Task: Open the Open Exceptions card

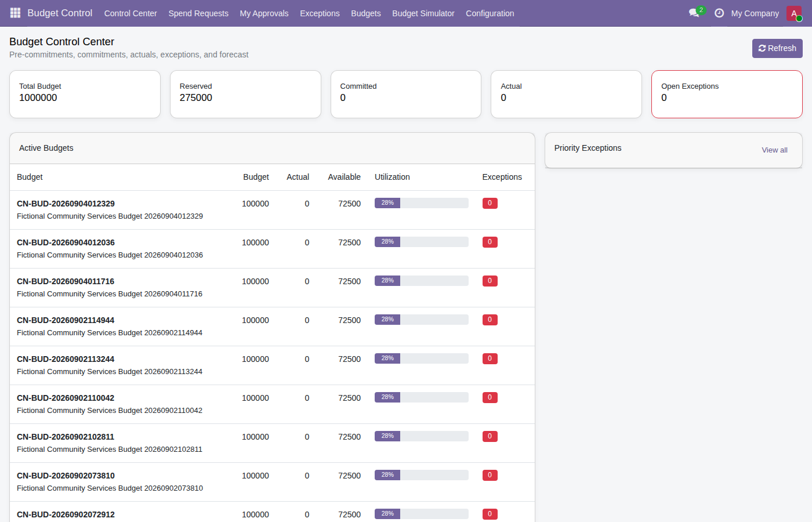Action: [727, 94]
